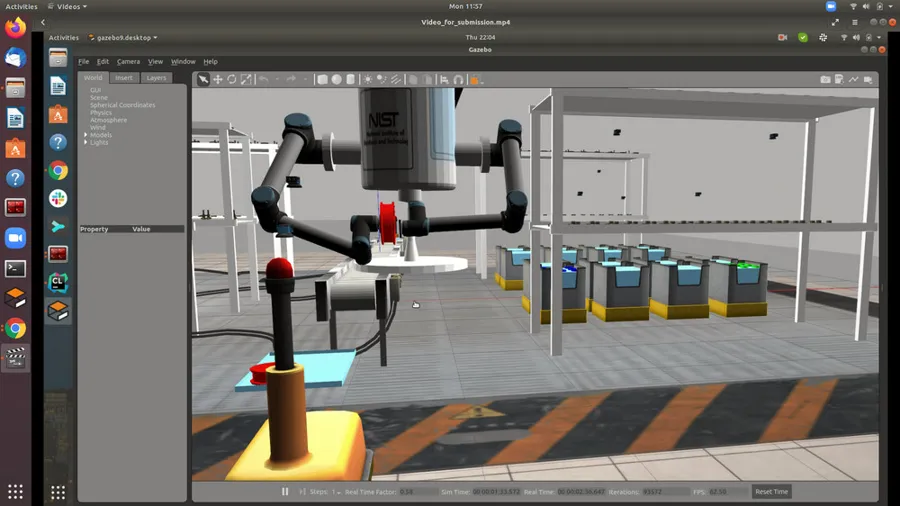Image resolution: width=900 pixels, height=506 pixels.
Task: Add a directional light
Action: pyautogui.click(x=396, y=79)
